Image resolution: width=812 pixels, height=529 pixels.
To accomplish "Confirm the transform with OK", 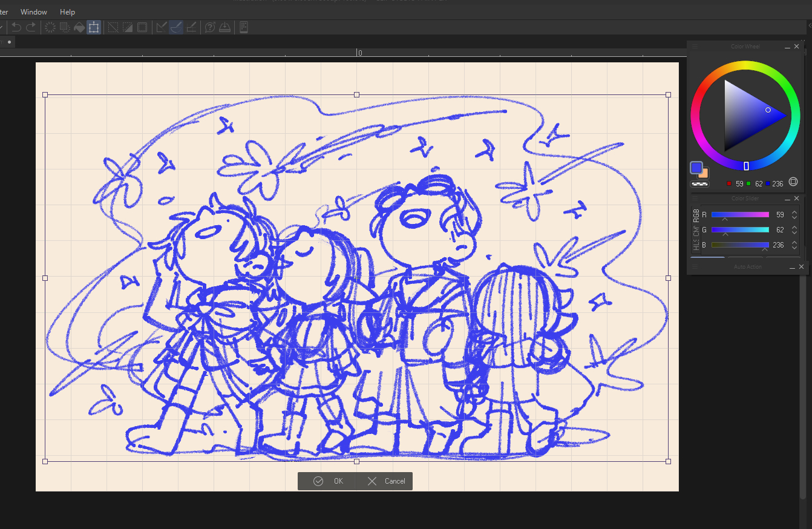I will click(x=329, y=481).
